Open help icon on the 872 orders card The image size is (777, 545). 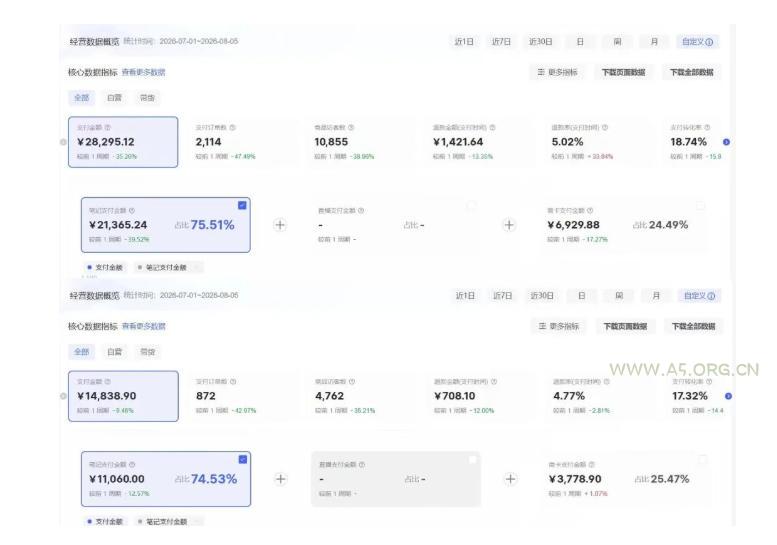(x=233, y=382)
